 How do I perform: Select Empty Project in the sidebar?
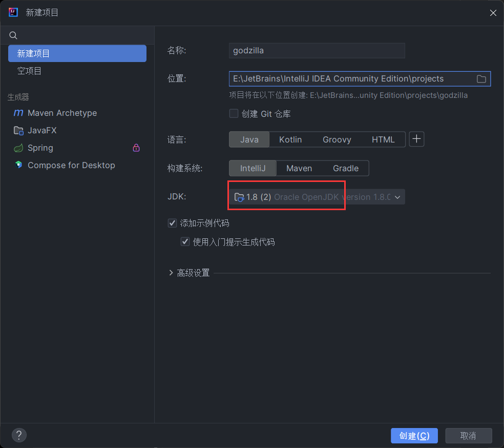point(77,71)
